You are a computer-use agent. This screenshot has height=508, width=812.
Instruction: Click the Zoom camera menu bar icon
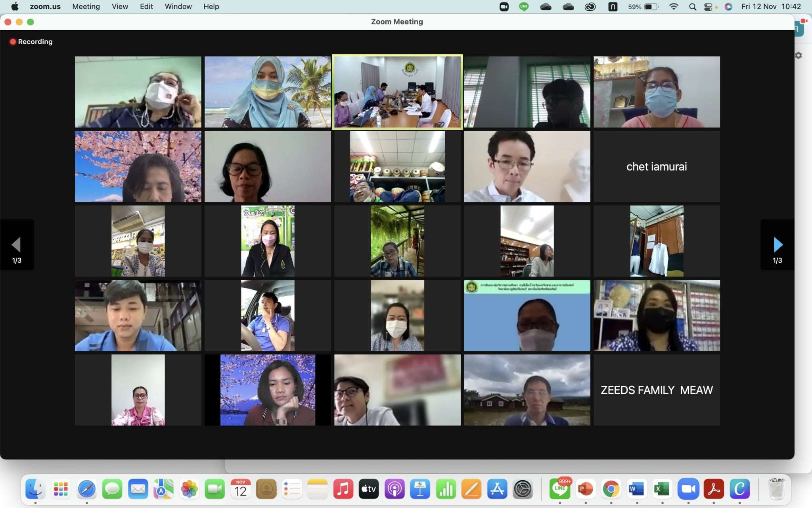pyautogui.click(x=504, y=7)
